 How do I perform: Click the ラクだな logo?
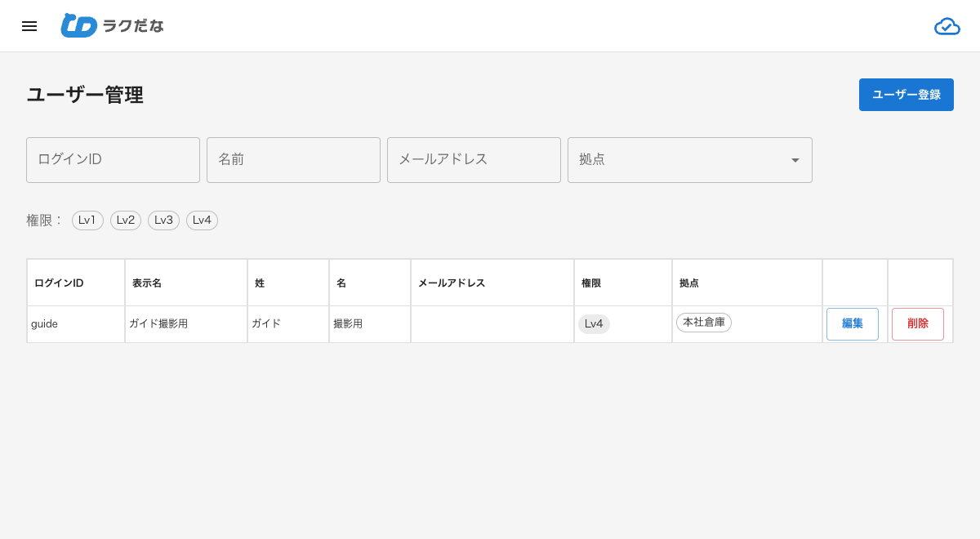coord(113,26)
